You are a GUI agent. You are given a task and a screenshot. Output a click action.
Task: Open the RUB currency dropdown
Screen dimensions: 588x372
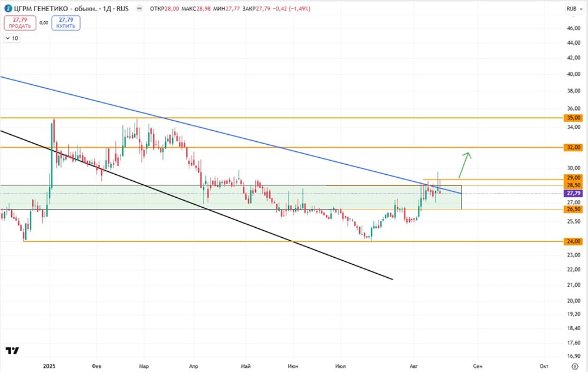(574, 9)
